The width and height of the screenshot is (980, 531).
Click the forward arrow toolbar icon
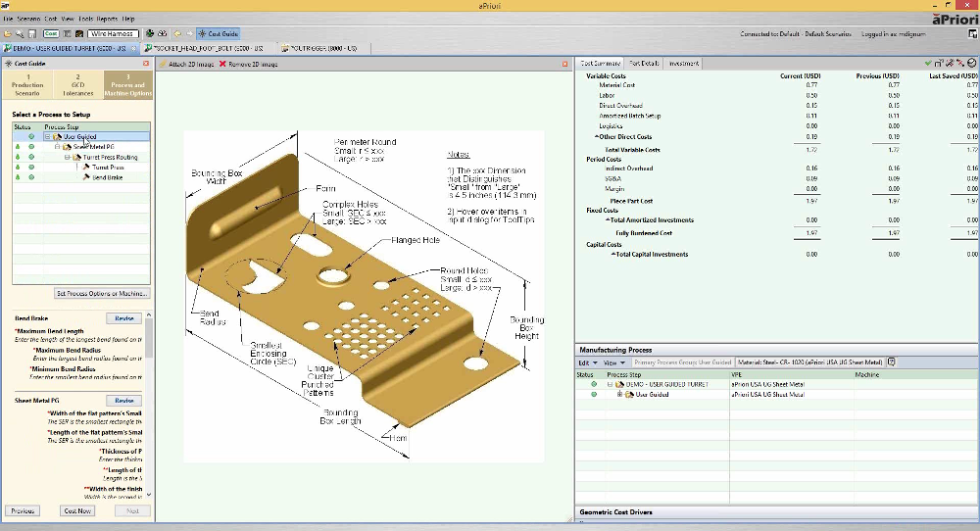(189, 33)
